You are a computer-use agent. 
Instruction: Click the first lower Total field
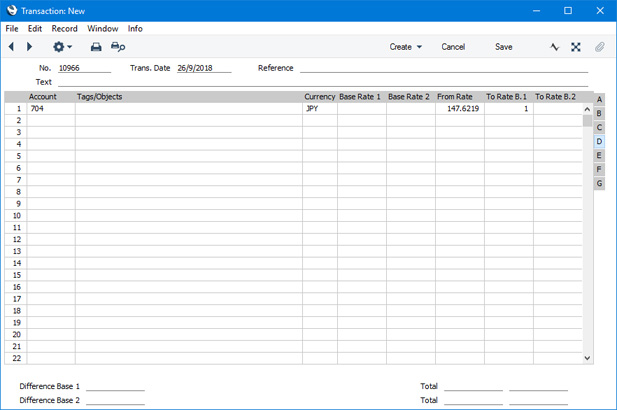(x=473, y=400)
